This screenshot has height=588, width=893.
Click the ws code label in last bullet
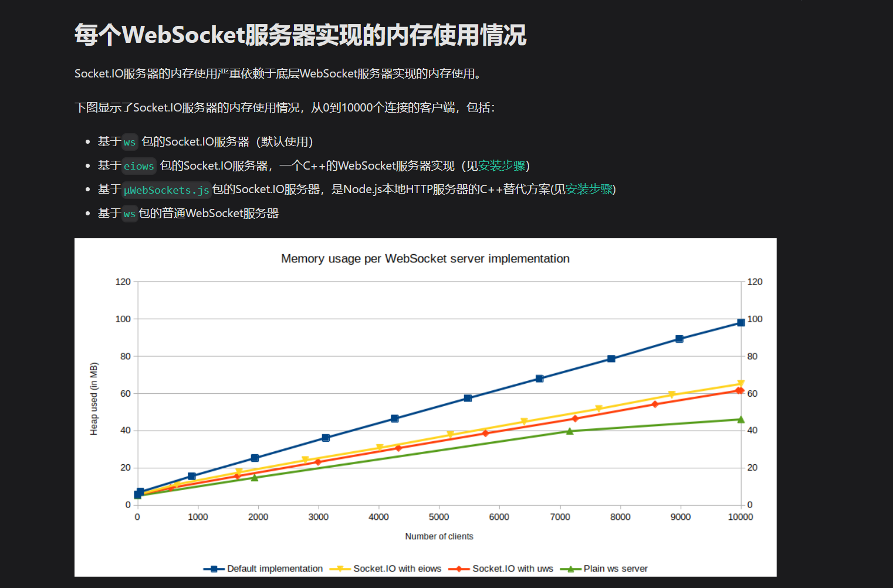pyautogui.click(x=130, y=214)
